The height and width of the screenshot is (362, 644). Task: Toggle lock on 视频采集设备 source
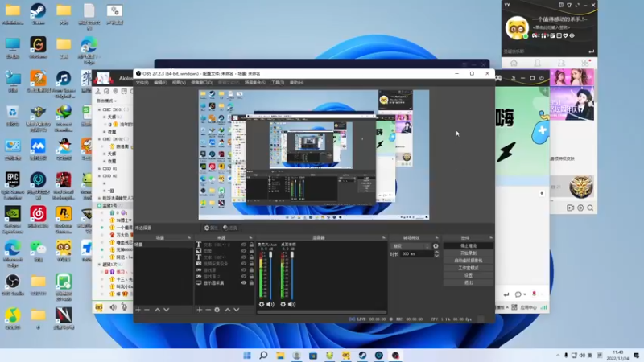click(x=251, y=264)
